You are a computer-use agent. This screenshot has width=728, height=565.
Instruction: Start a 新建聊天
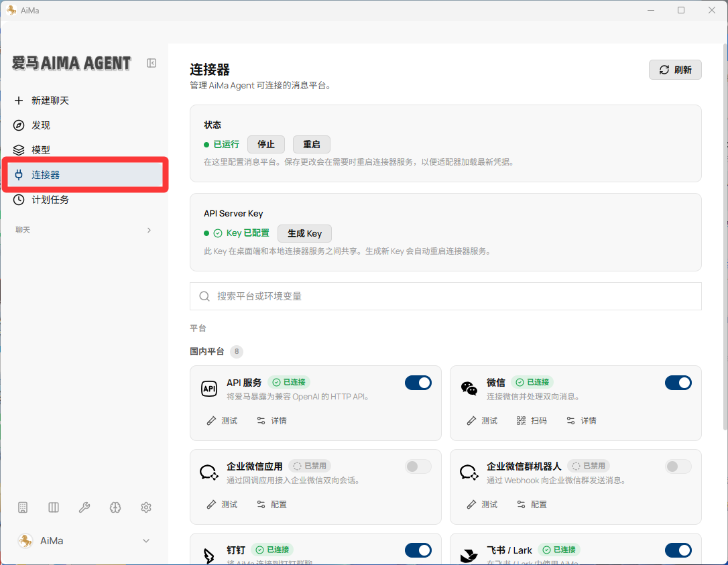84,101
